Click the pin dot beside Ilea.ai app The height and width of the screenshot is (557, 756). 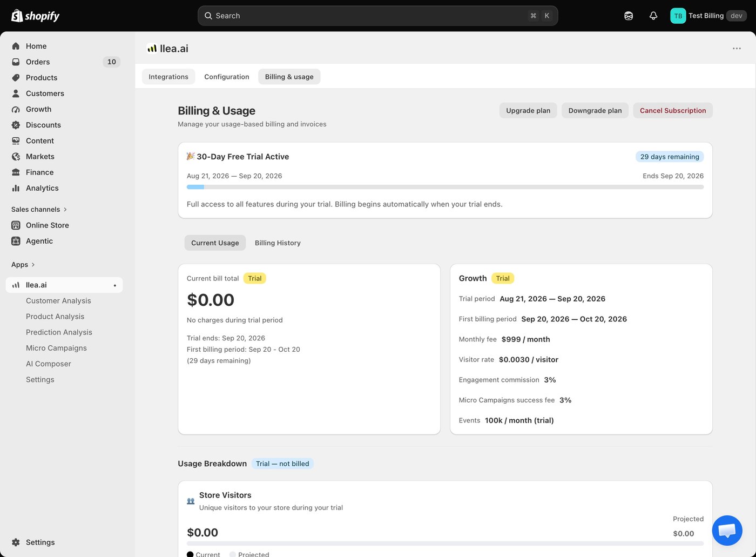pyautogui.click(x=114, y=285)
